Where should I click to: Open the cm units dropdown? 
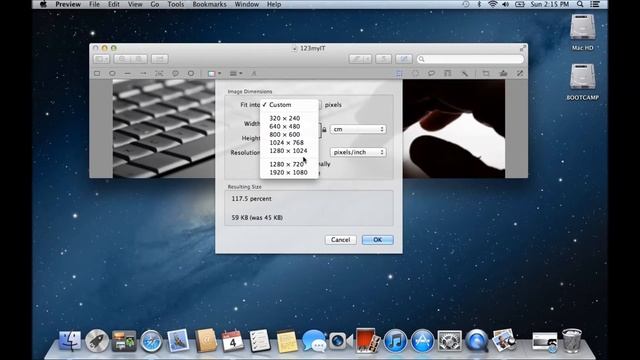[358, 129]
